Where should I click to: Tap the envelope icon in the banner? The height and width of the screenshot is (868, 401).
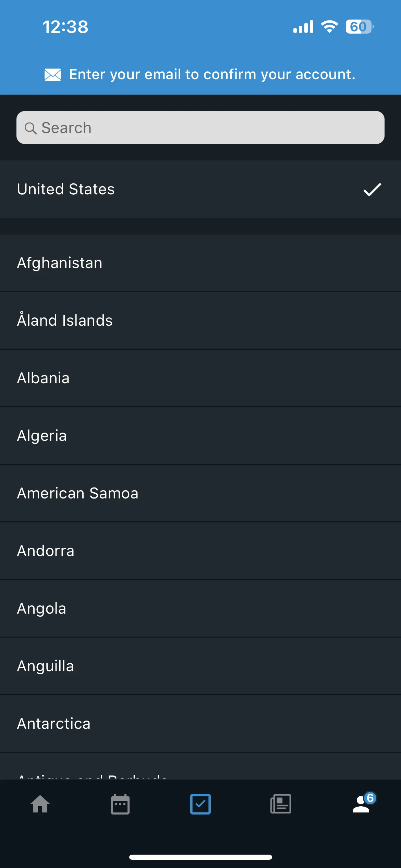(53, 74)
